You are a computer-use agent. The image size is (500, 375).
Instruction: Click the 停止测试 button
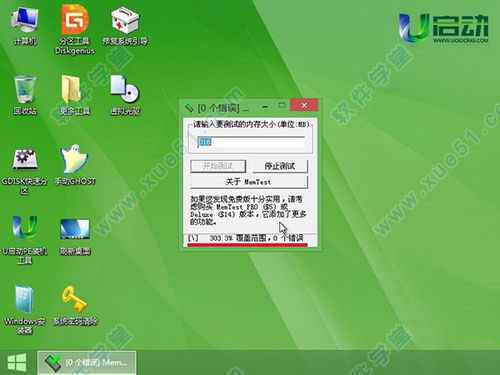click(x=280, y=166)
